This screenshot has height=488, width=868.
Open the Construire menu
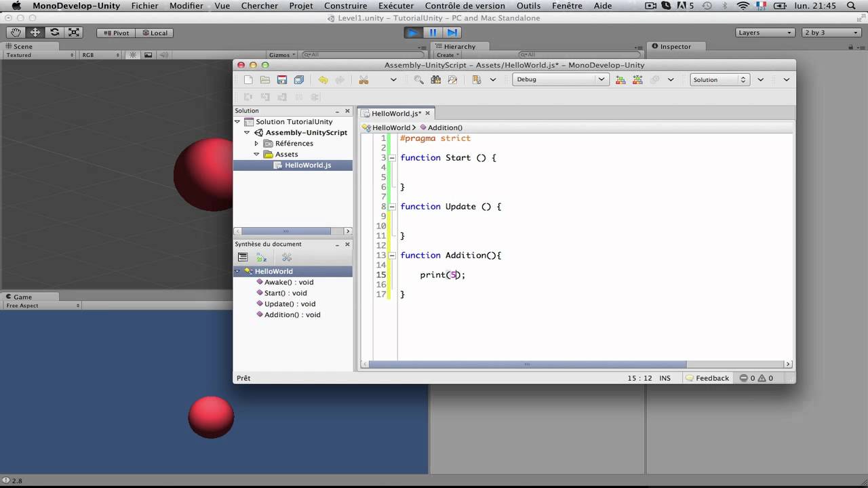click(346, 5)
